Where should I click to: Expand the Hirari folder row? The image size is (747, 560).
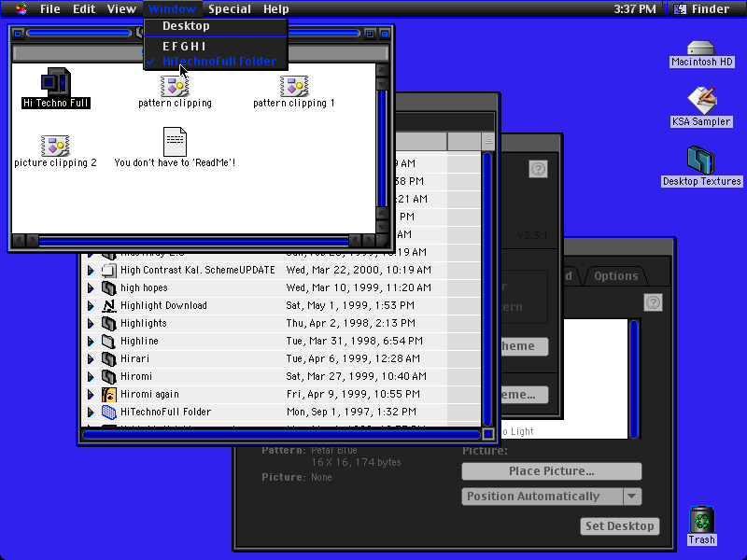[x=91, y=358]
